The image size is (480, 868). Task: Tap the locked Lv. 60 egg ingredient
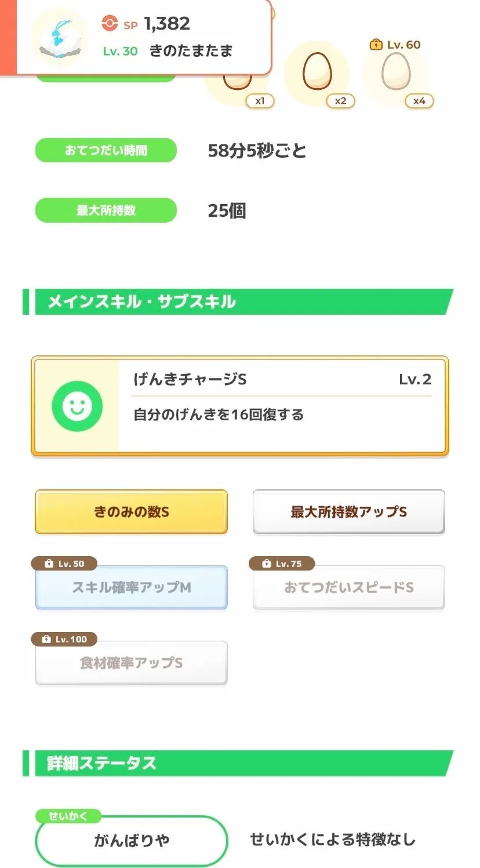(396, 72)
